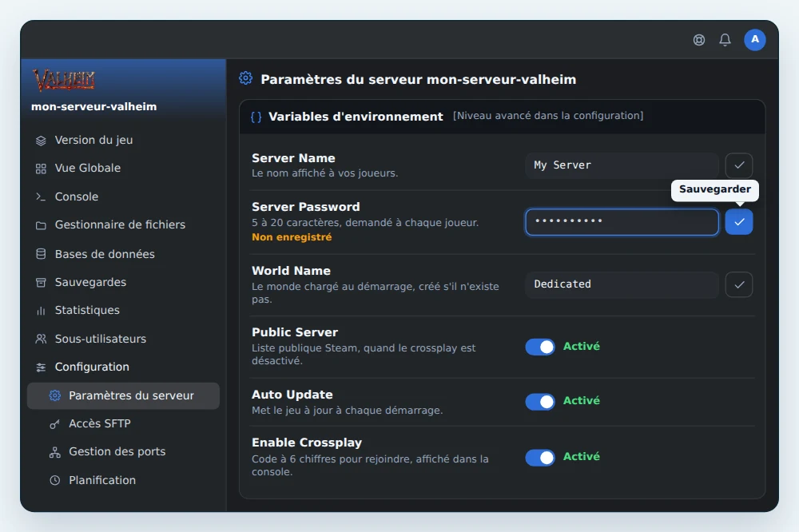
Task: Click the Sauvegarder tooltip
Action: point(715,189)
